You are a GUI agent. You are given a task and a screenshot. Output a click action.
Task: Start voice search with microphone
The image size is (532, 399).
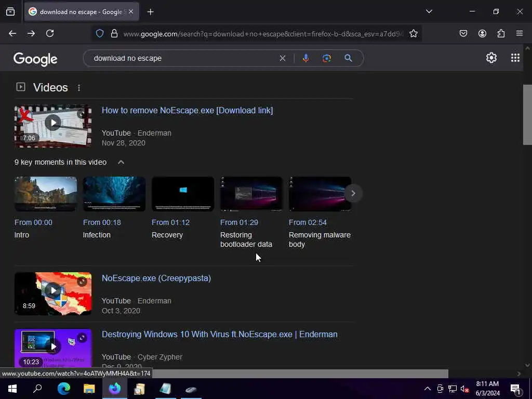coord(305,58)
